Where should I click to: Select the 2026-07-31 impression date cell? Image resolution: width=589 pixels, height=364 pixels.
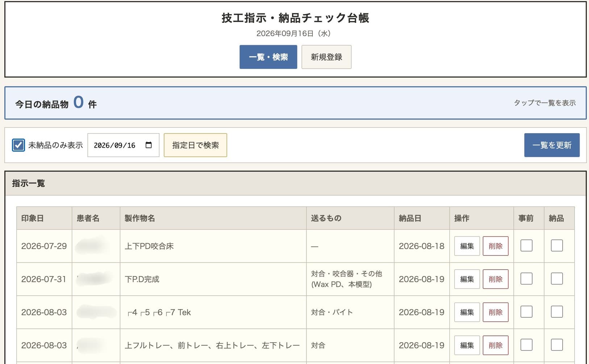[44, 279]
